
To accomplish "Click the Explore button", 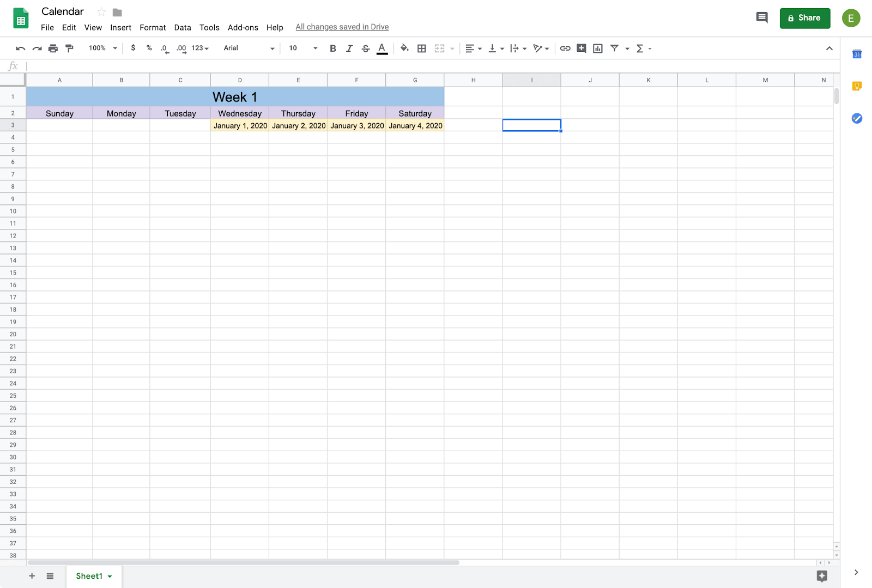I will pos(822,576).
